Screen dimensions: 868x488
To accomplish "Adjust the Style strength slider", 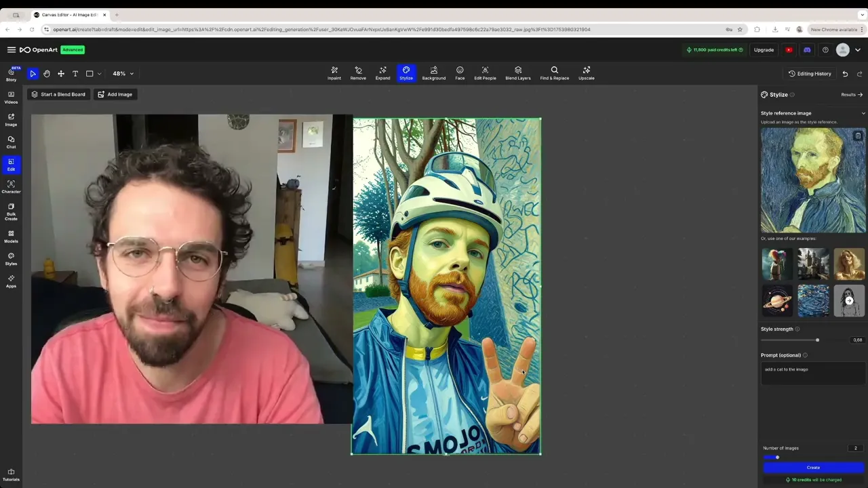I will click(817, 340).
